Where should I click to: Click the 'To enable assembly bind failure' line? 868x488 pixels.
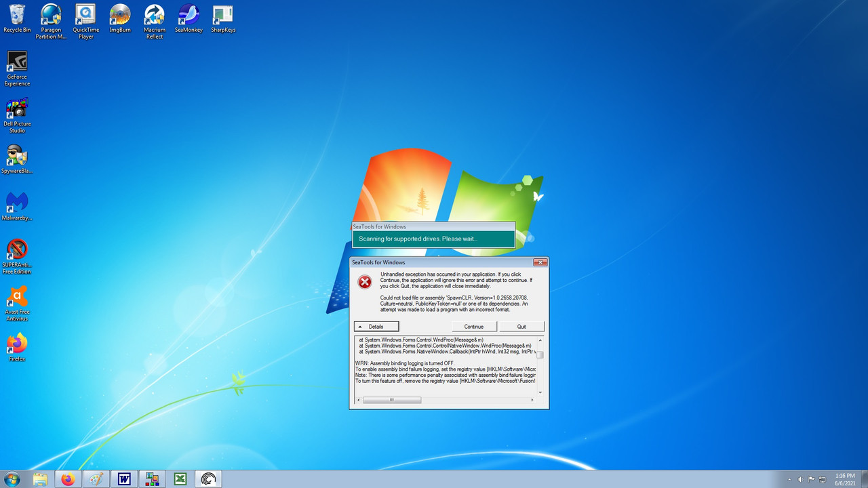[446, 369]
